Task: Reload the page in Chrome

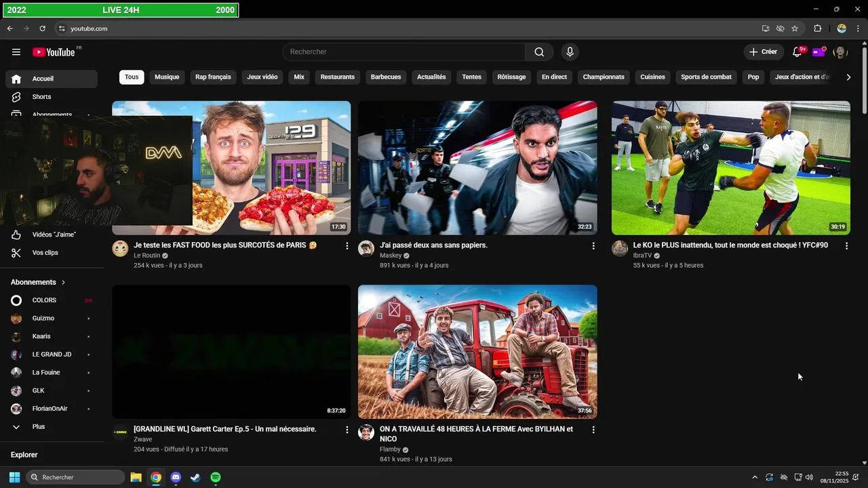Action: (42, 28)
